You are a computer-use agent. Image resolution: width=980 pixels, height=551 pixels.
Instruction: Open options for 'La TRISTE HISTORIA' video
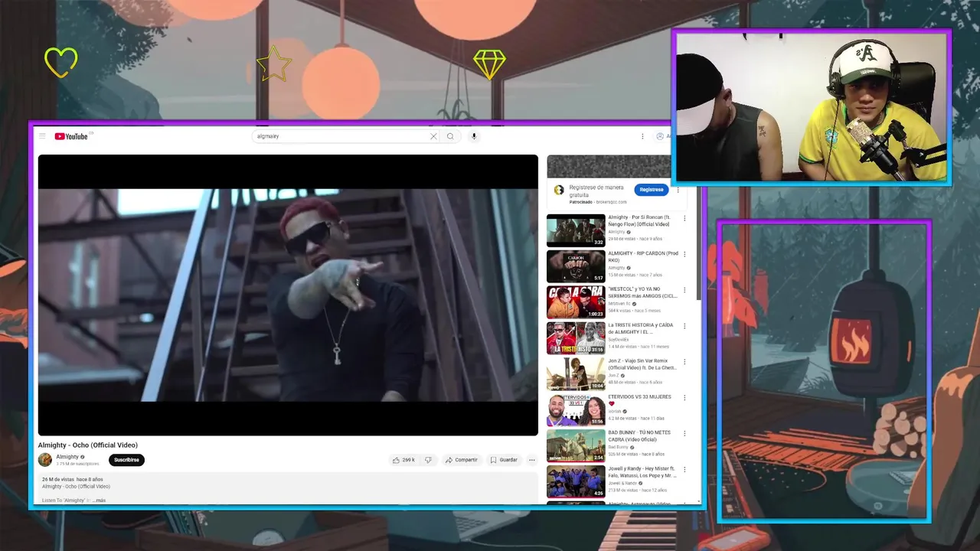point(684,326)
